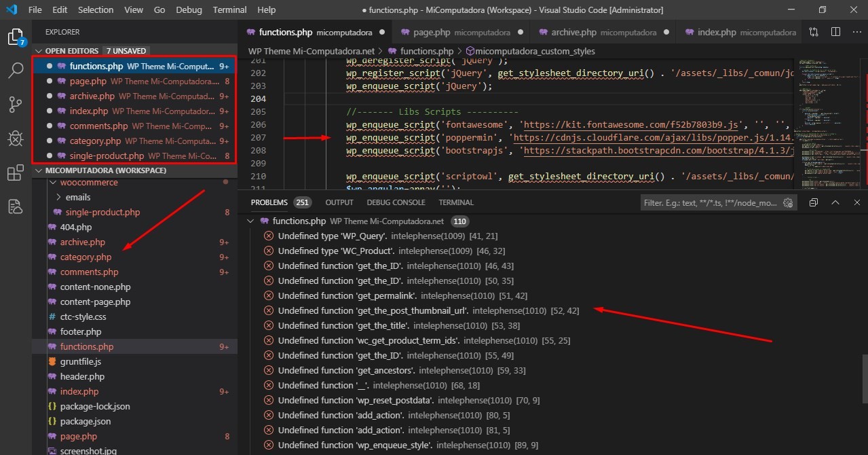Open category.php in Open Editors list
868x455 pixels.
click(135, 141)
